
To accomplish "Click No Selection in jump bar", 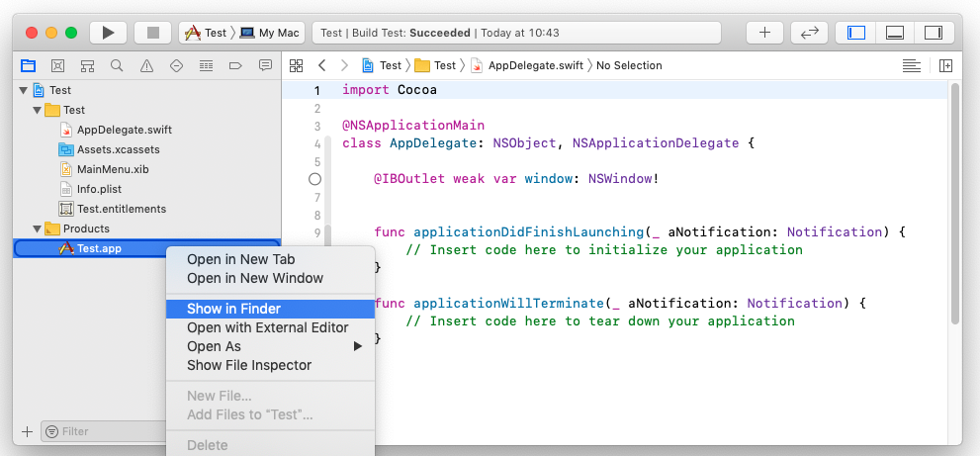I will click(629, 65).
